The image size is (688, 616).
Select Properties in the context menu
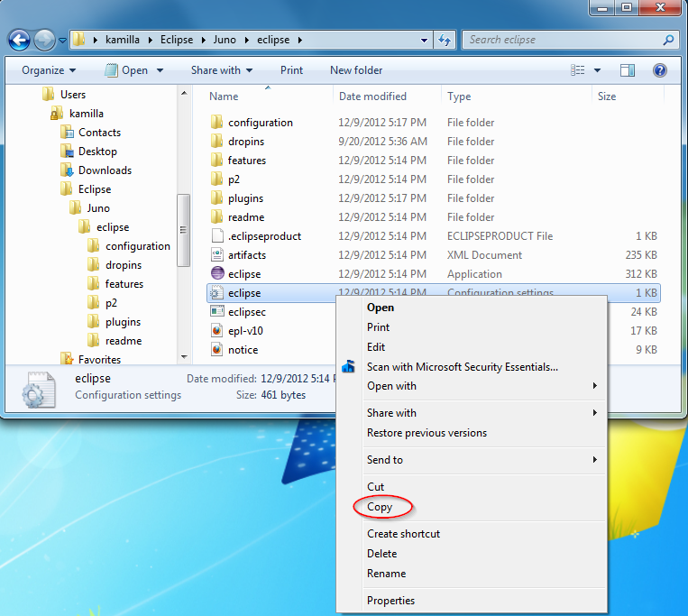390,601
